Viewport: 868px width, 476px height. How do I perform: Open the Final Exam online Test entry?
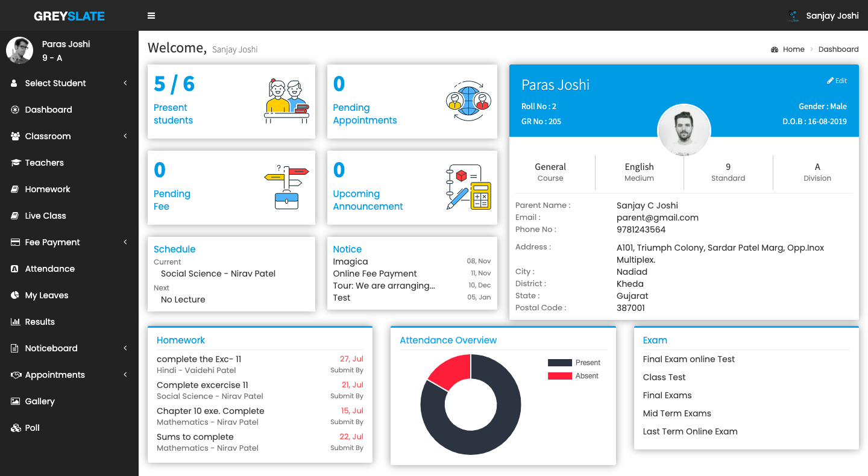[688, 359]
